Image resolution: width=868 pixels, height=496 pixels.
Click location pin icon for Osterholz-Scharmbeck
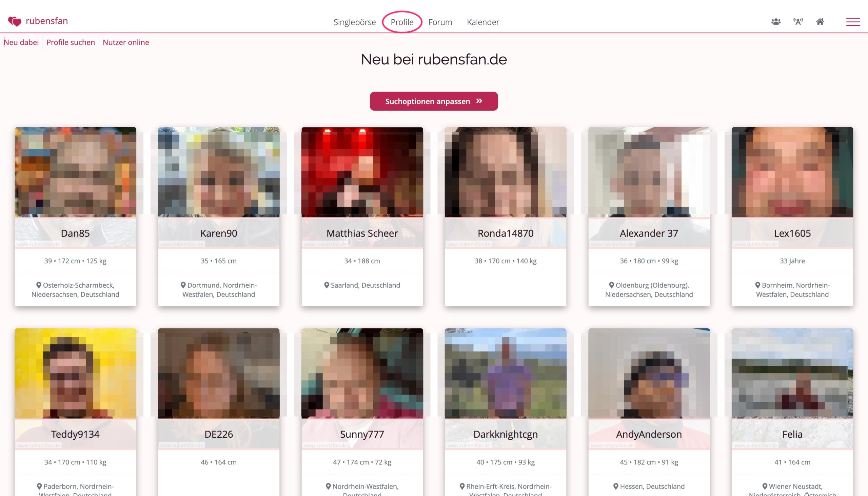point(39,285)
